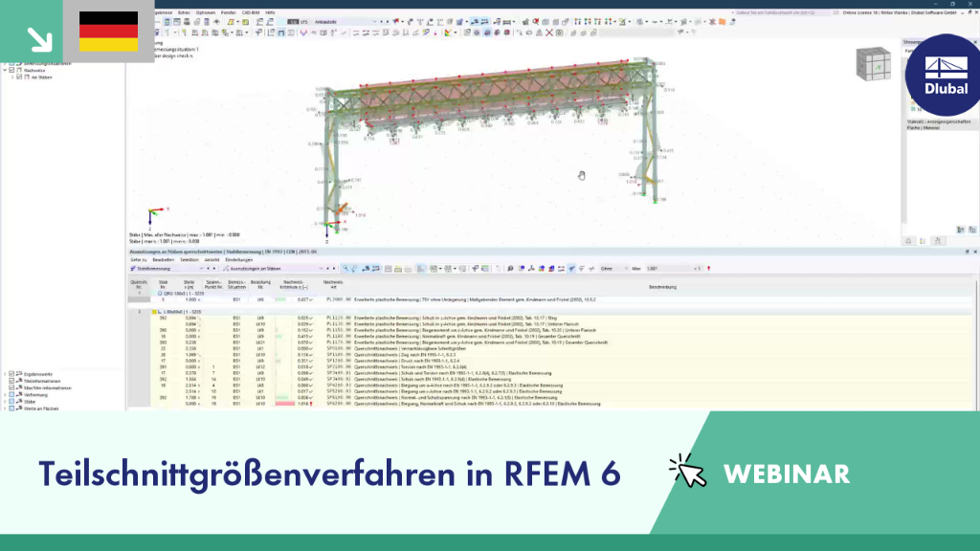
Task: Enable the Verformung checkbox
Action: (11, 394)
